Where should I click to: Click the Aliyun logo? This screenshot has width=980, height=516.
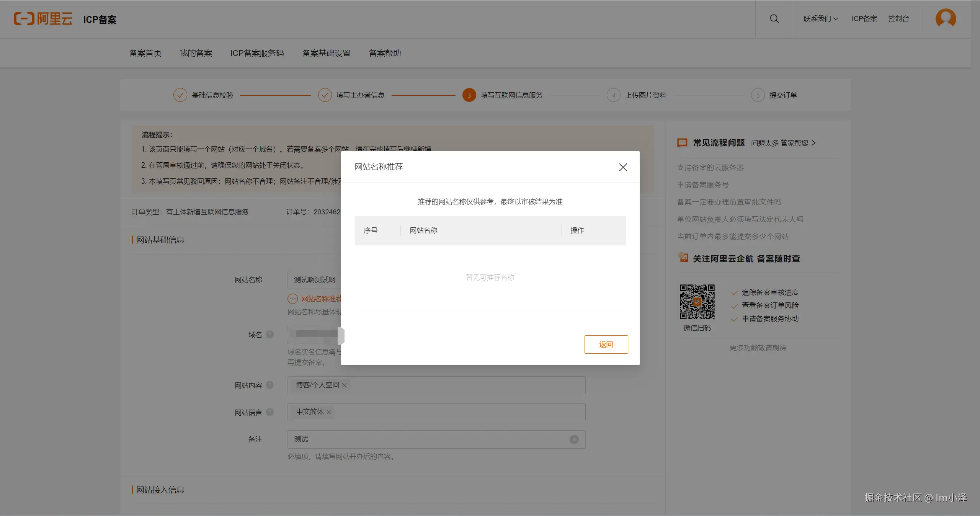coord(43,19)
